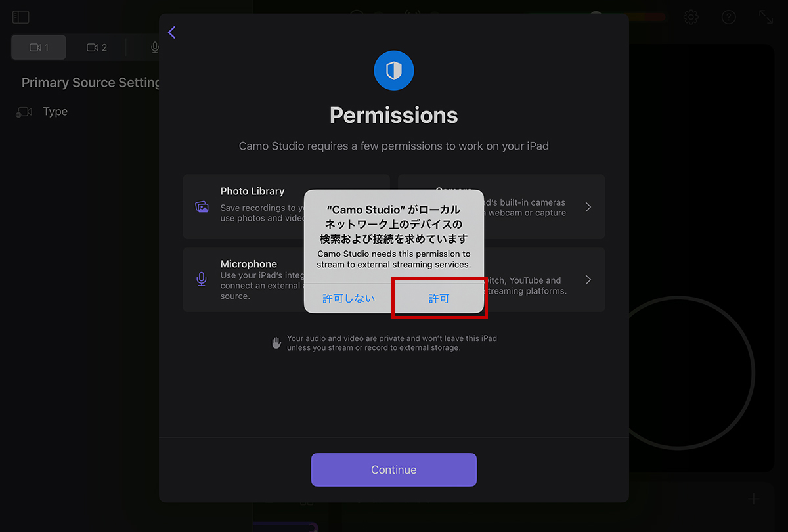The image size is (788, 532).
Task: Switch to the camera 2 source tab
Action: [x=97, y=47]
